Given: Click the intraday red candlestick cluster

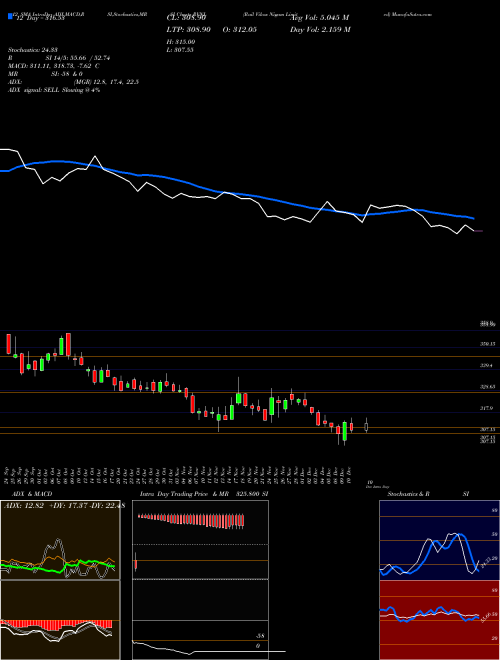Looking at the screenshot, I should [x=191, y=520].
